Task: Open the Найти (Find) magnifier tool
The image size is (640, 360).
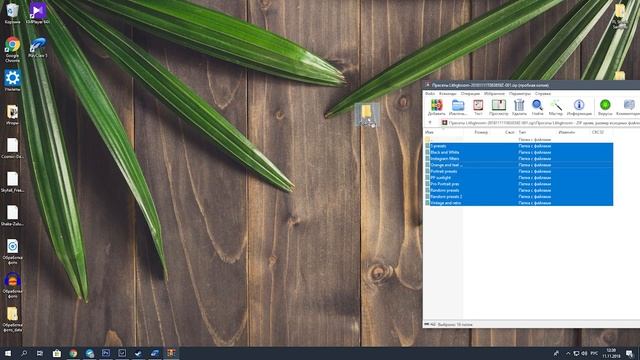Action: 538,107
